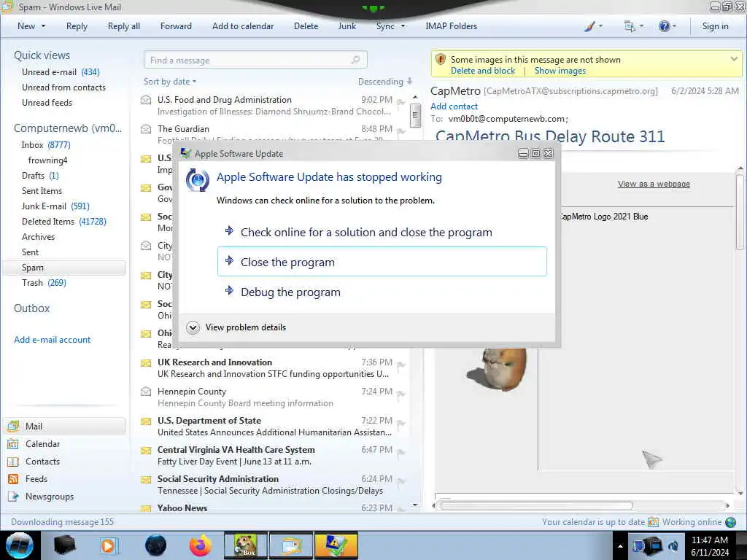
Task: Click the Windows Start orb
Action: click(x=20, y=545)
